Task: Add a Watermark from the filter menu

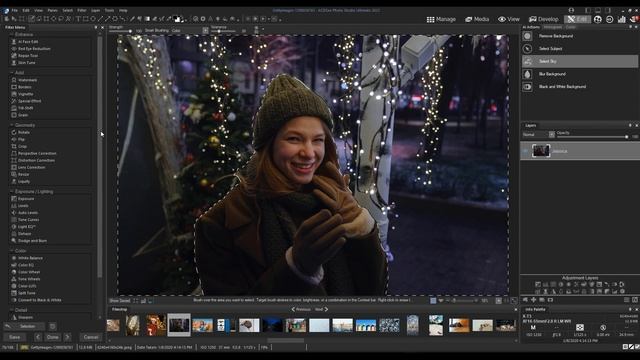Action: (27, 80)
